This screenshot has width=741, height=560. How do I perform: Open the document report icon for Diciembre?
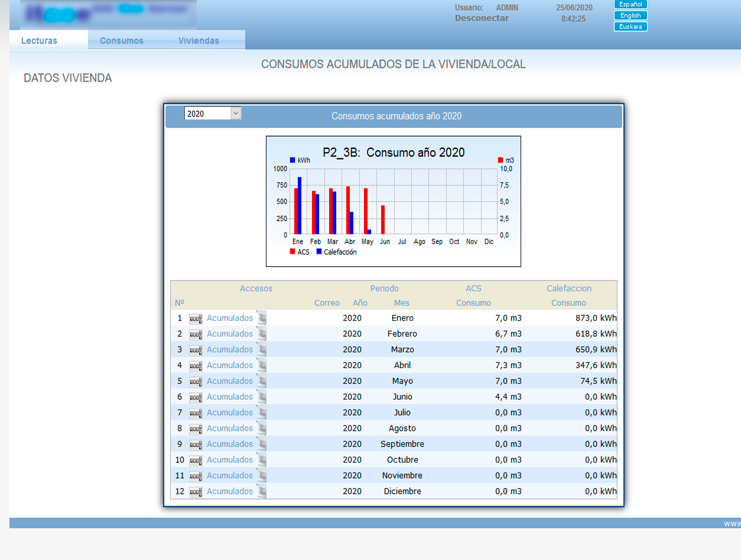262,491
